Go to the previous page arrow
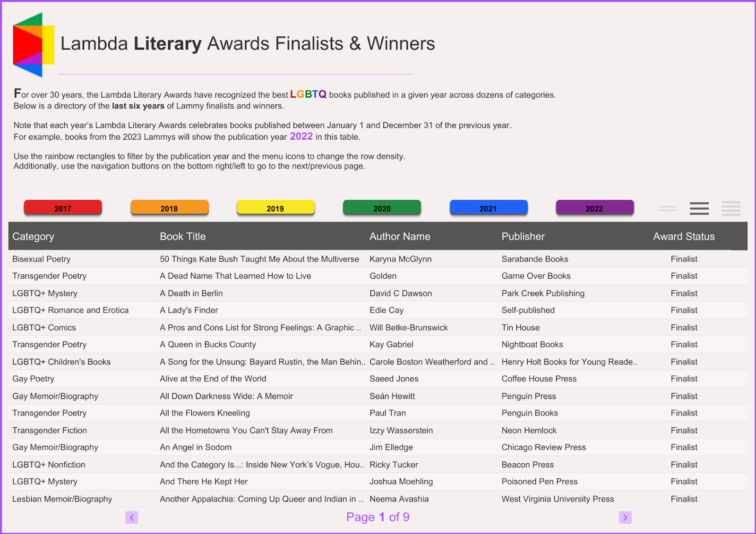The height and width of the screenshot is (534, 756). coord(132,517)
